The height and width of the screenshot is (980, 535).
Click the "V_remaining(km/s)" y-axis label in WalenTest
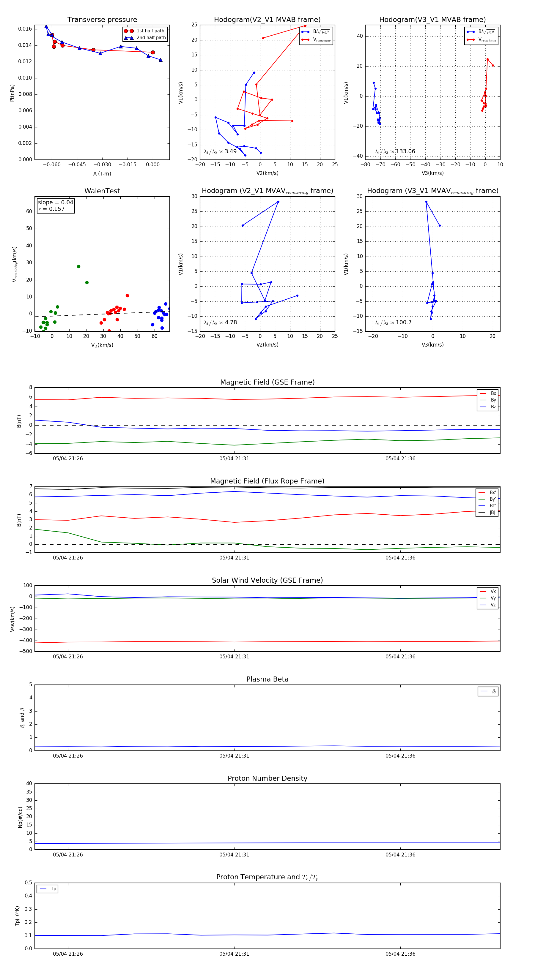(15, 264)
